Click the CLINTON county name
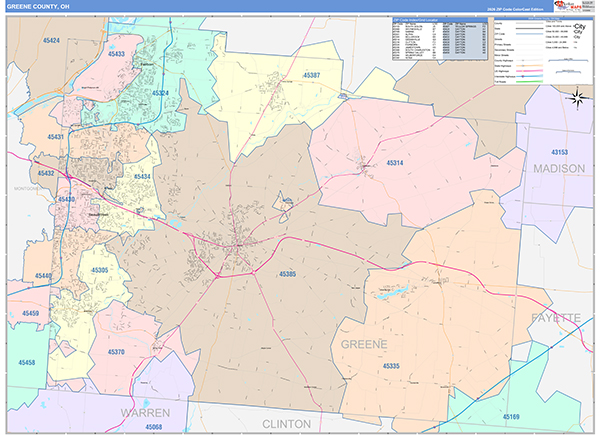The image size is (600, 435). click(x=287, y=424)
